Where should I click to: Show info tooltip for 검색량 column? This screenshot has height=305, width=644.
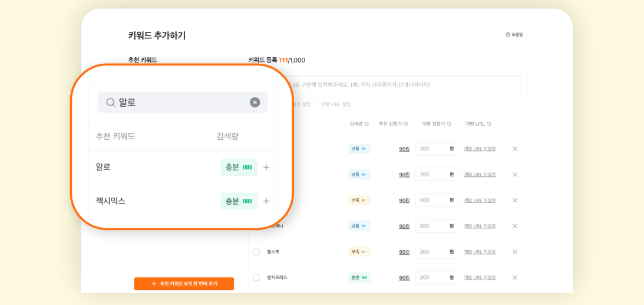coord(366,124)
